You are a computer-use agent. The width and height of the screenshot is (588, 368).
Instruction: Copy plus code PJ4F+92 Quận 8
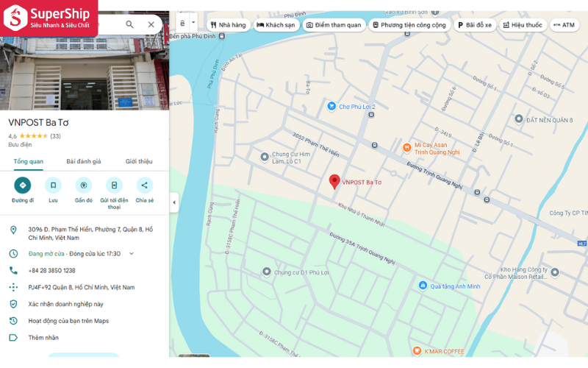point(82,287)
